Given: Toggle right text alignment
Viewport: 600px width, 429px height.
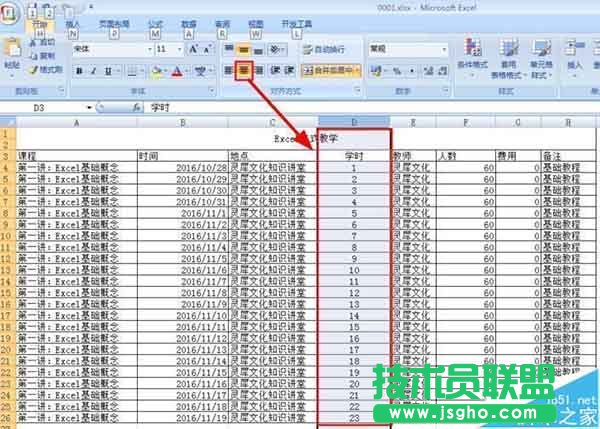Looking at the screenshot, I should 259,70.
